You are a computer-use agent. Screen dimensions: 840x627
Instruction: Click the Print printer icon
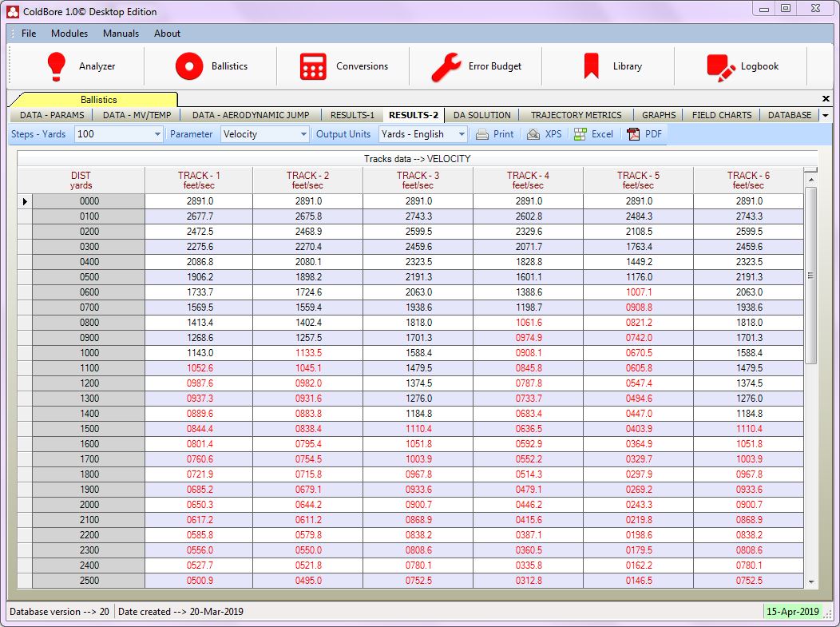tap(482, 134)
